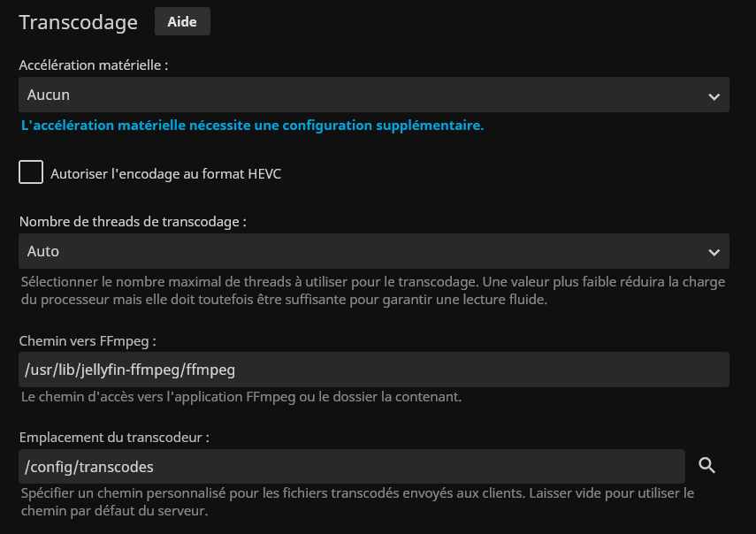756x534 pixels.
Task: Click the FFmpeg path help description text
Action: 241,397
